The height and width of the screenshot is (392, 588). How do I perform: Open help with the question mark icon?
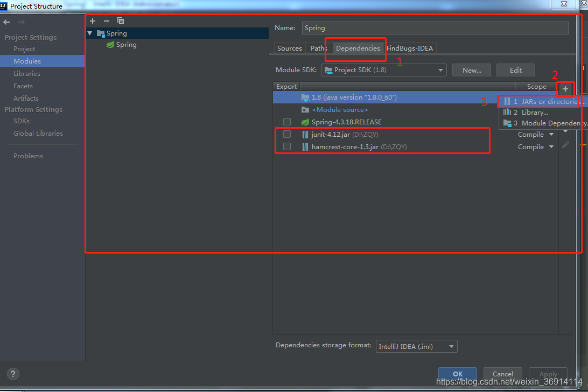(13, 374)
